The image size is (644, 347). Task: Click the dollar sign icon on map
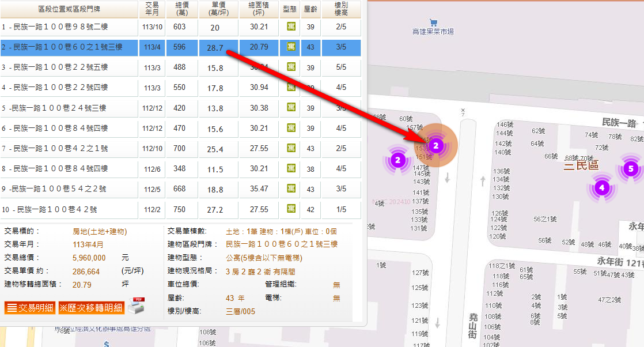click(x=107, y=344)
